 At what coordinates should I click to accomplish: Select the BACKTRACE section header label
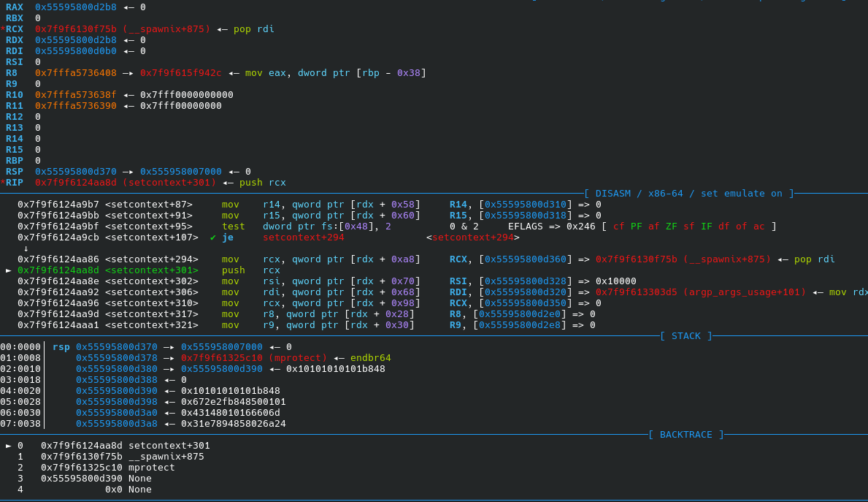[686, 434]
